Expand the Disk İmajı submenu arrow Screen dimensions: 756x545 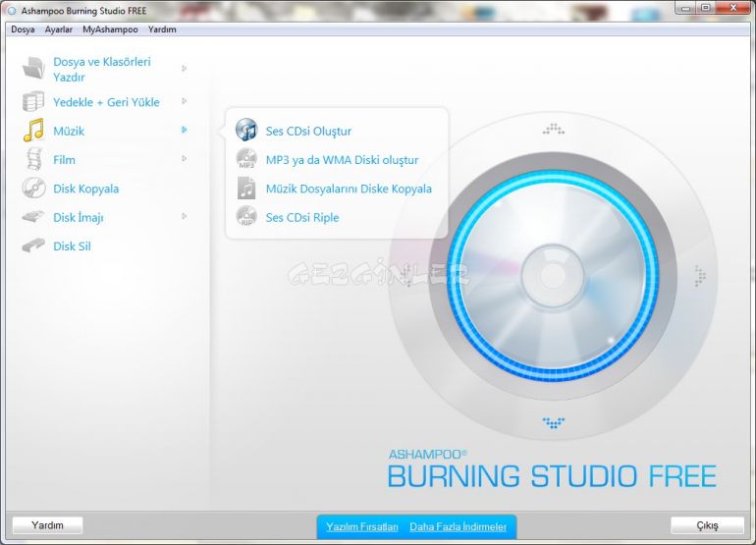point(185,217)
